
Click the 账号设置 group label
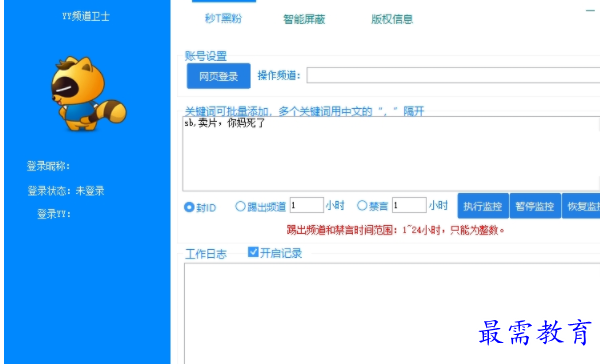(206, 56)
